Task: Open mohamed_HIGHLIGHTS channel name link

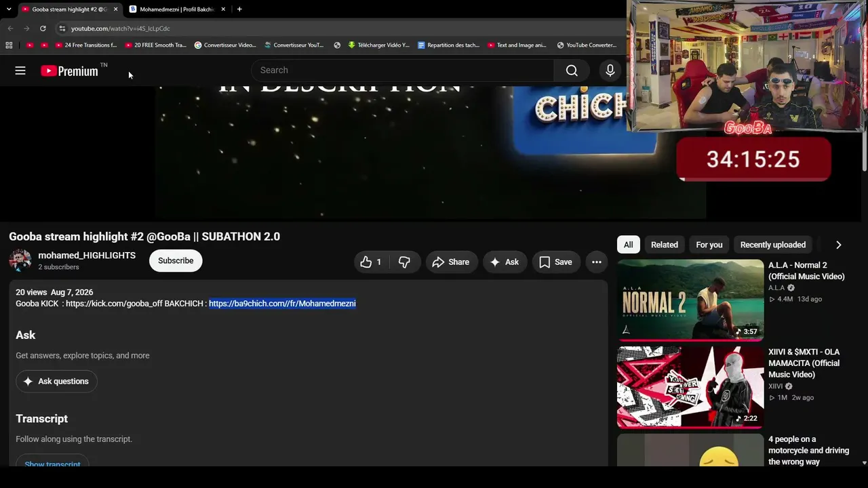Action: [87, 256]
